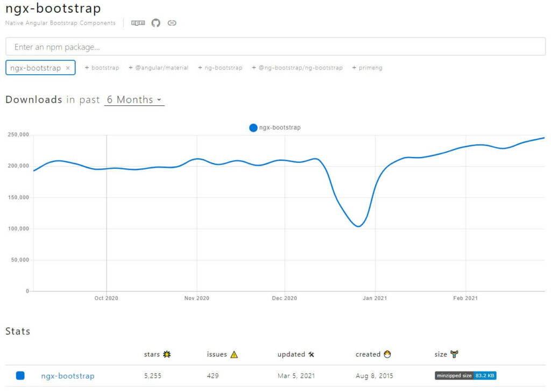Image resolution: width=551 pixels, height=392 pixels.
Task: Add bootstrap to comparison
Action: (x=102, y=68)
